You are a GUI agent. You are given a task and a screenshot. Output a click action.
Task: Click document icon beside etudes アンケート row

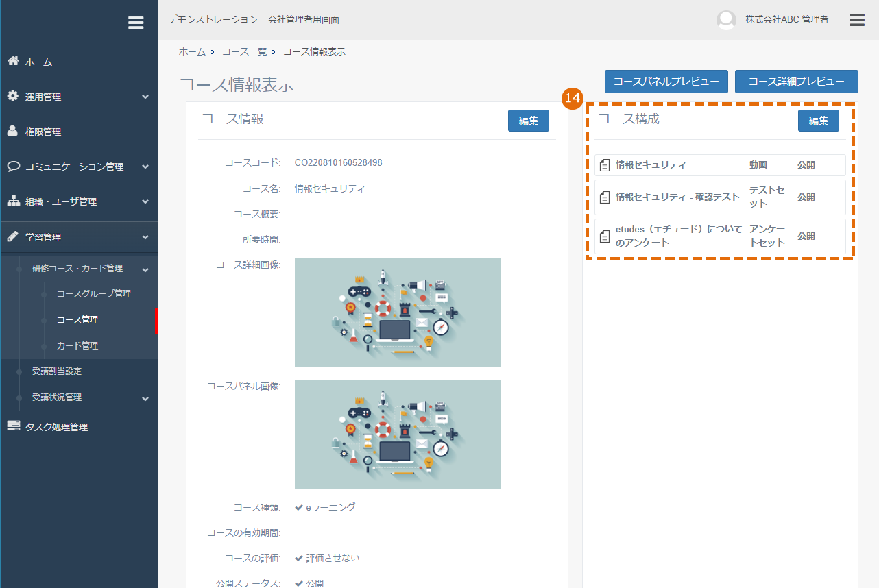[605, 236]
